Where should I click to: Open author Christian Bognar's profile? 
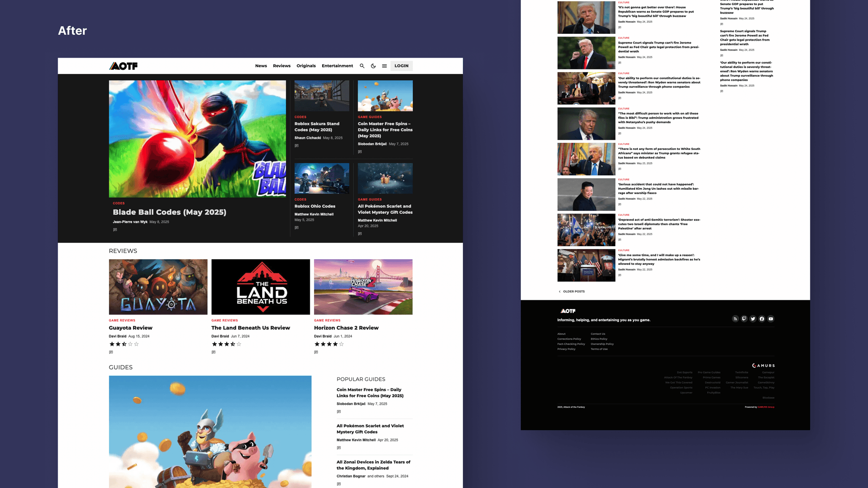pos(351,476)
